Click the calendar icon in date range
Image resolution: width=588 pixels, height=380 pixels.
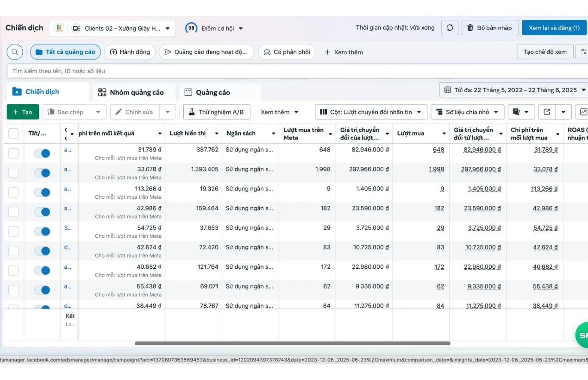point(448,90)
